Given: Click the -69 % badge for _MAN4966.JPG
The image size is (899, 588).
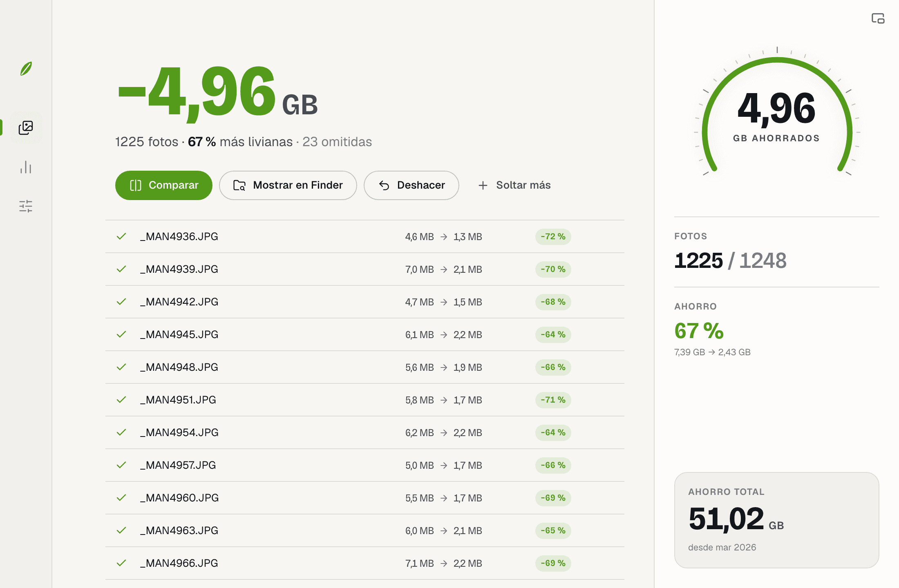Looking at the screenshot, I should (x=553, y=563).
